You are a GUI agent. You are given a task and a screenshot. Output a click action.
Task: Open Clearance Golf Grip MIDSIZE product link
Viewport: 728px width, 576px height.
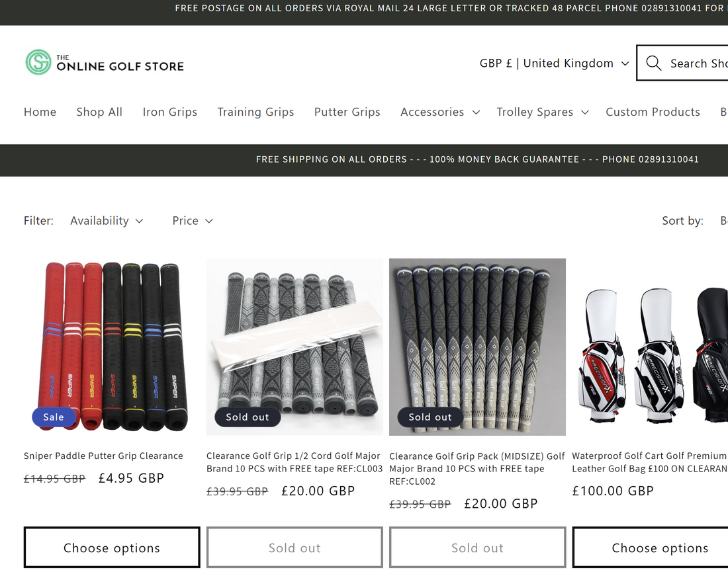click(x=477, y=468)
